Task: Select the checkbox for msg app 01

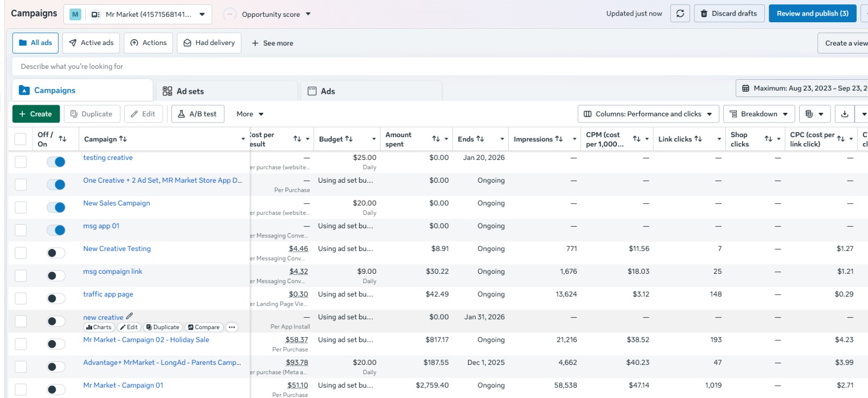Action: (x=21, y=230)
